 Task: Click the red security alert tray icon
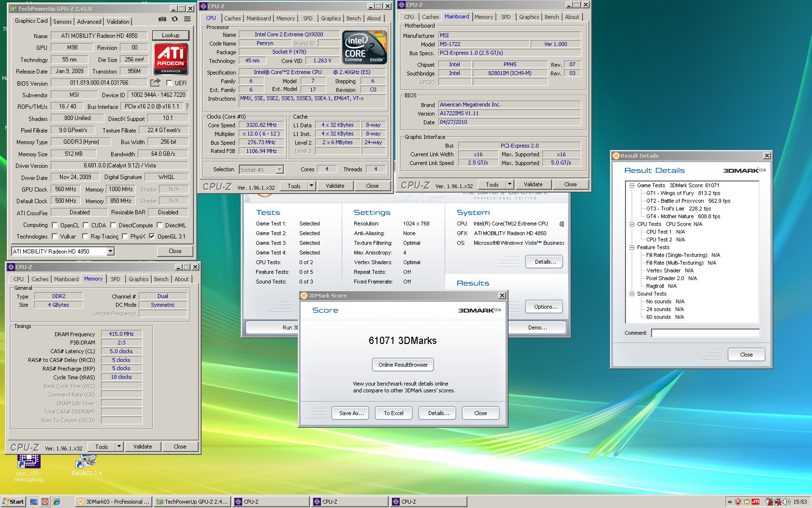tap(738, 502)
